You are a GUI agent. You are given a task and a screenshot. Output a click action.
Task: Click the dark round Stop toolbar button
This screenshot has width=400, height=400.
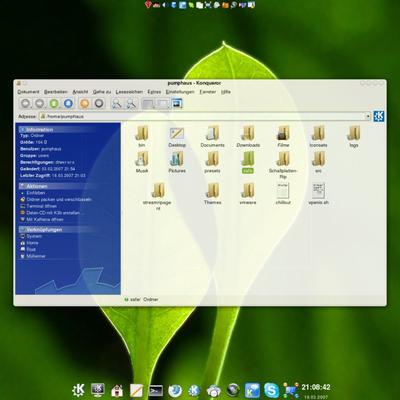point(99,103)
